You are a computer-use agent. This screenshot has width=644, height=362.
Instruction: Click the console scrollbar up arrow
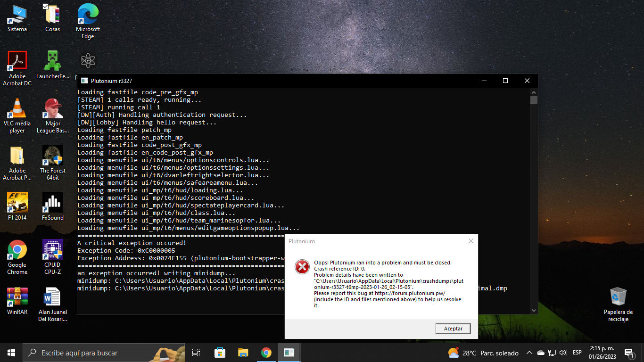click(x=534, y=92)
